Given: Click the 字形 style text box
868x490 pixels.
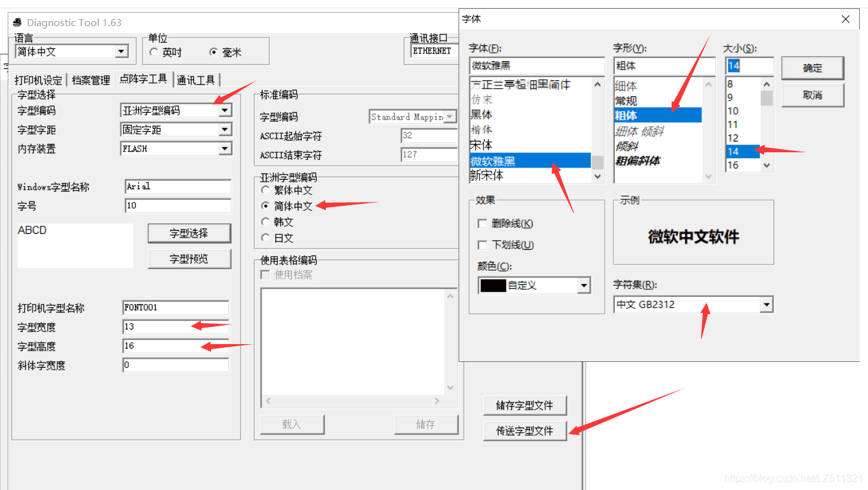Looking at the screenshot, I should coord(665,66).
